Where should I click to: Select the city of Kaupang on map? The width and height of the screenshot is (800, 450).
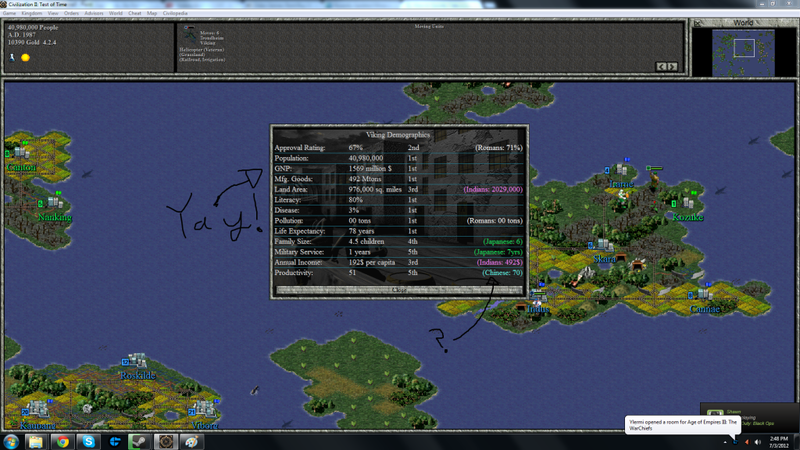[x=37, y=409]
